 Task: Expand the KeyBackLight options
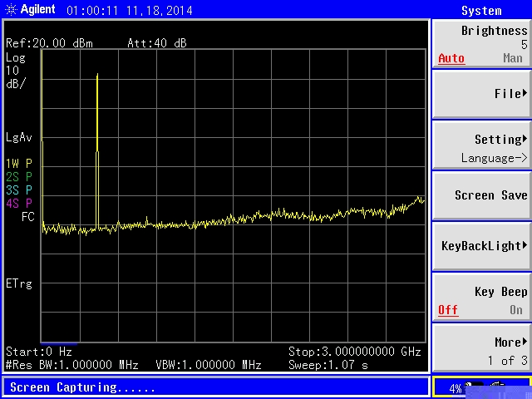pos(481,246)
